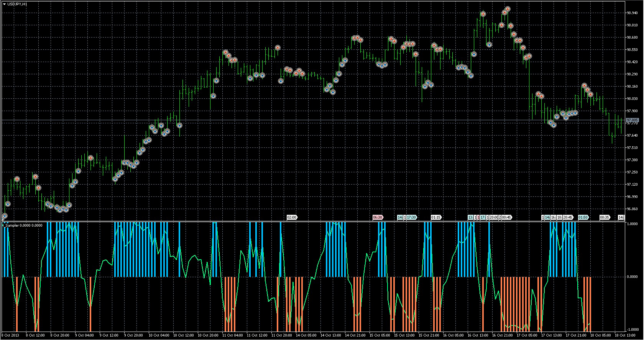Image resolution: width=644 pixels, height=340 pixels.
Task: Select the pink 06:30 event marker
Action: click(378, 217)
